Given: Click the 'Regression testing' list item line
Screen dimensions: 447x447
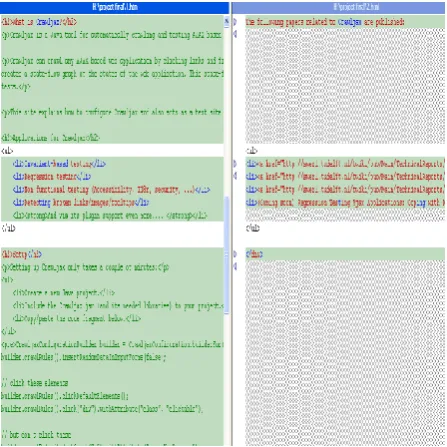Looking at the screenshot, I should (52, 176).
